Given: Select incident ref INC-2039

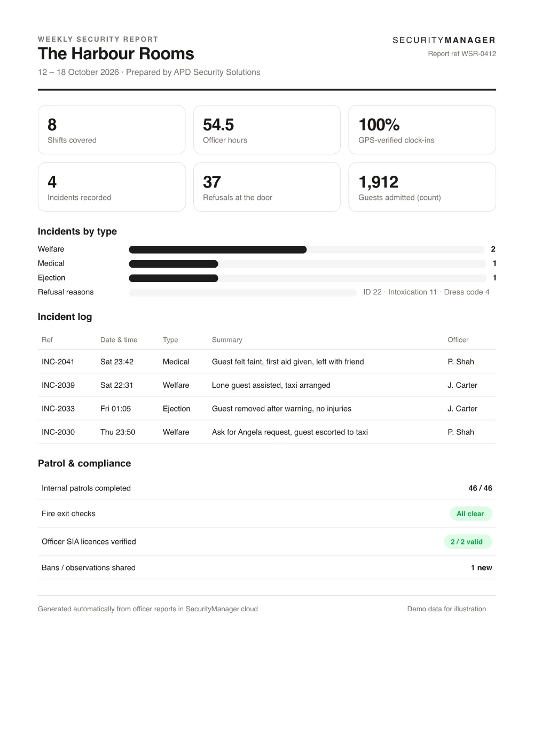Looking at the screenshot, I should [58, 385].
